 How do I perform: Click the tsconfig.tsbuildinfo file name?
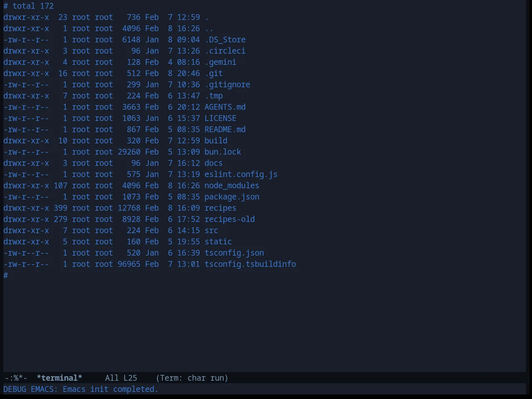(x=250, y=264)
